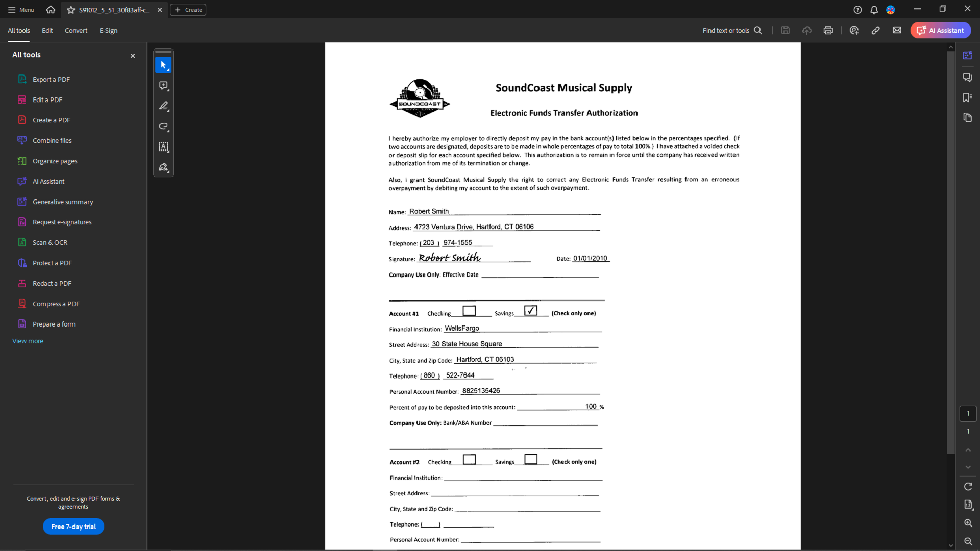Click the Free 7-day trial button
This screenshot has height=551, width=980.
(73, 527)
